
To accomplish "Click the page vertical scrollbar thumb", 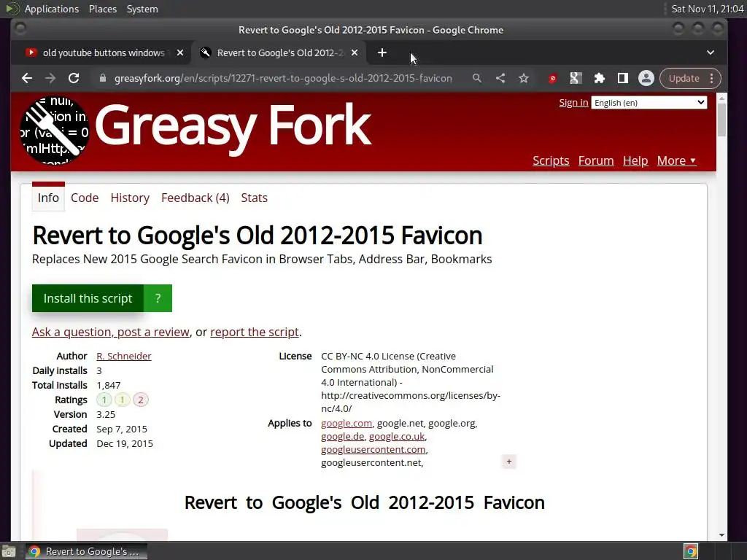I will (721, 120).
